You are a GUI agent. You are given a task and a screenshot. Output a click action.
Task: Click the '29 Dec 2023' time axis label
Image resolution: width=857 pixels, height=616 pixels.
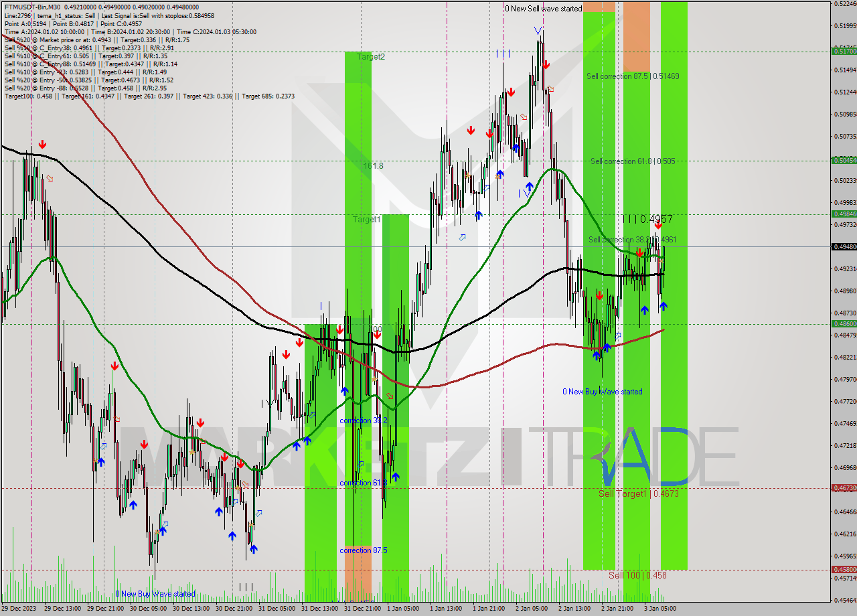click(x=19, y=609)
